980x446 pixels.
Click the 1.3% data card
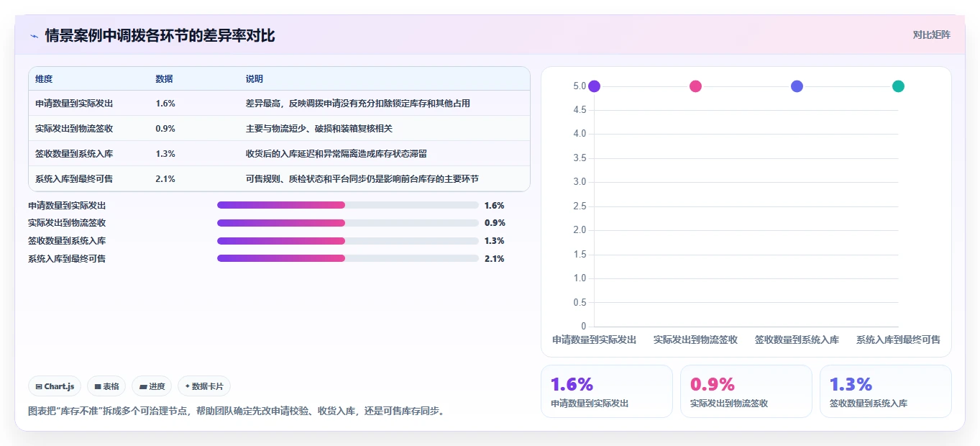point(886,391)
